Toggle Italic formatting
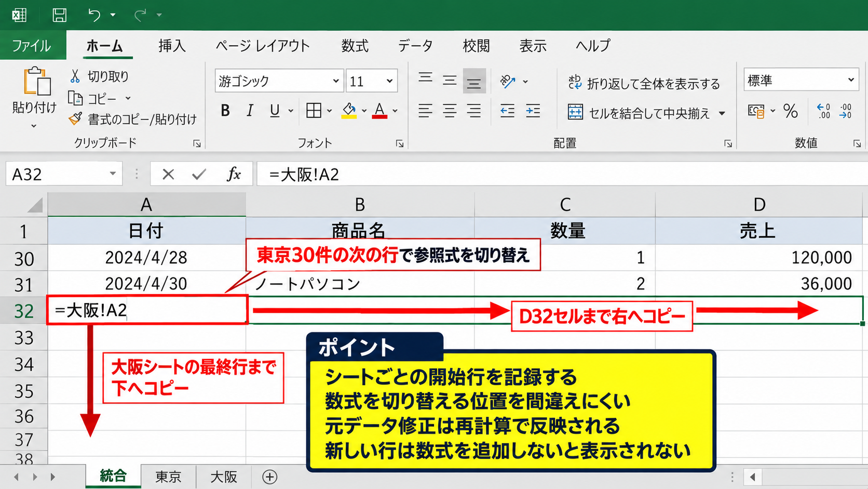This screenshot has height=489, width=868. [x=250, y=111]
